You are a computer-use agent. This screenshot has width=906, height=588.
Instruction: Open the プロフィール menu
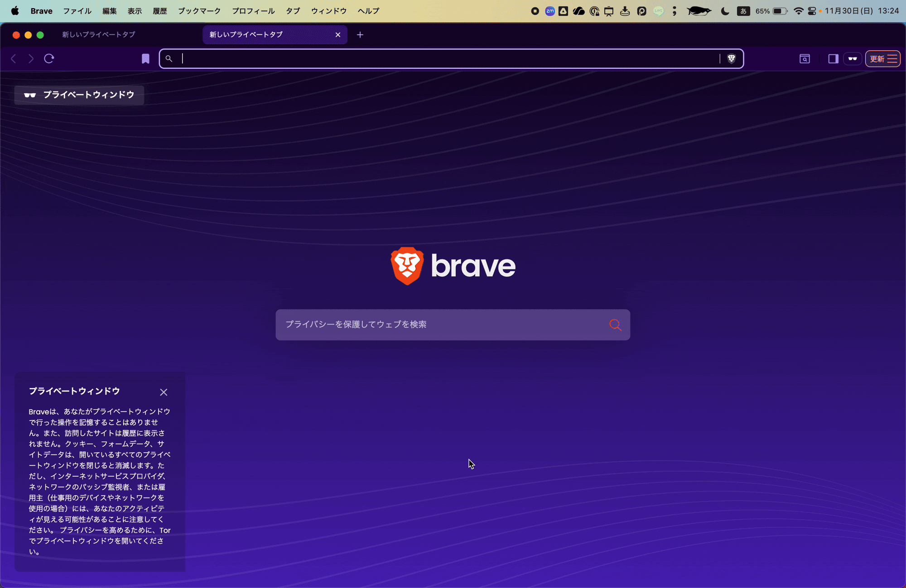point(253,11)
